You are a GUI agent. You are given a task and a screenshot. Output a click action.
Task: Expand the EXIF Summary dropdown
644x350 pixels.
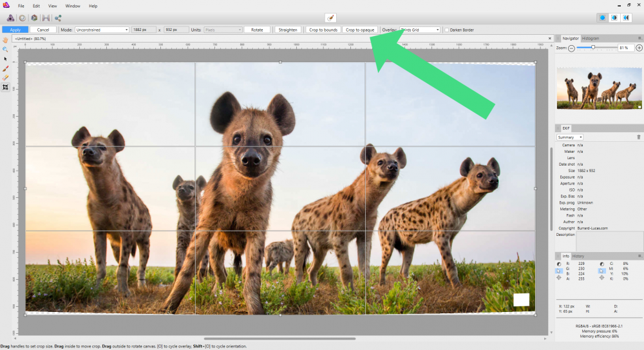(x=571, y=137)
